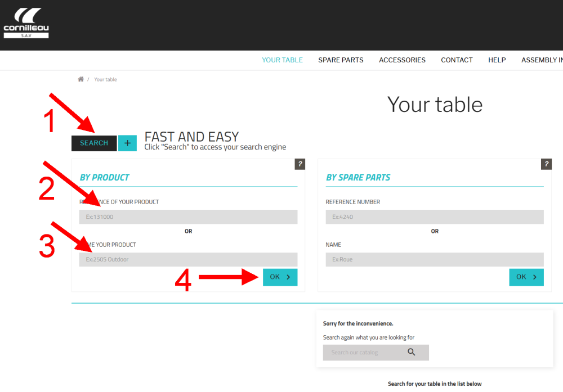Select Help in the navigation bar
Image resolution: width=563 pixels, height=392 pixels.
497,60
